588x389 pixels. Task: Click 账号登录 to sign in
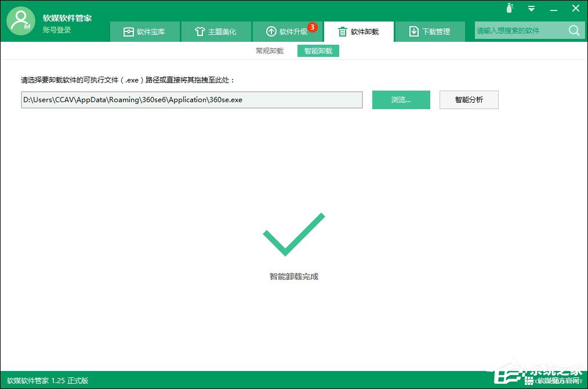tap(57, 30)
